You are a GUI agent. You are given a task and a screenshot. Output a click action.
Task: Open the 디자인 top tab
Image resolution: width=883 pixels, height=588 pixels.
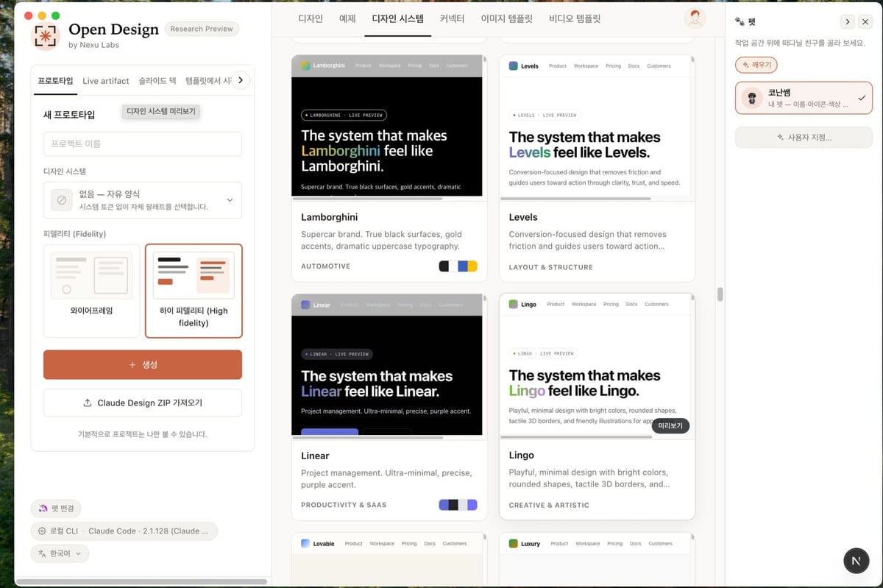pos(311,18)
